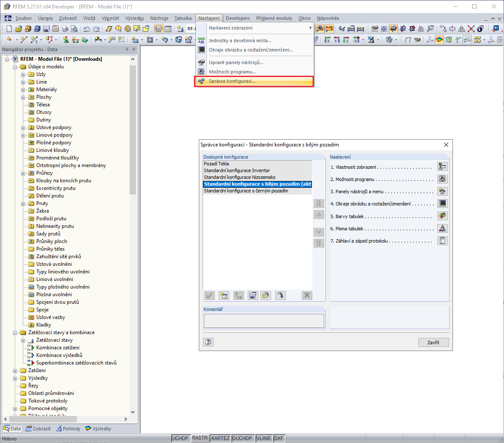Toggle VLINIE in status bar

coord(263,438)
